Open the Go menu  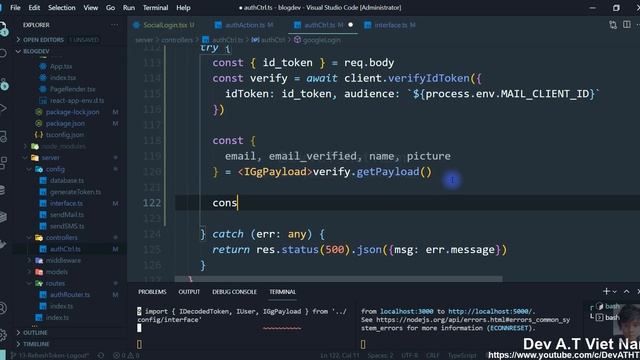pyautogui.click(x=110, y=8)
